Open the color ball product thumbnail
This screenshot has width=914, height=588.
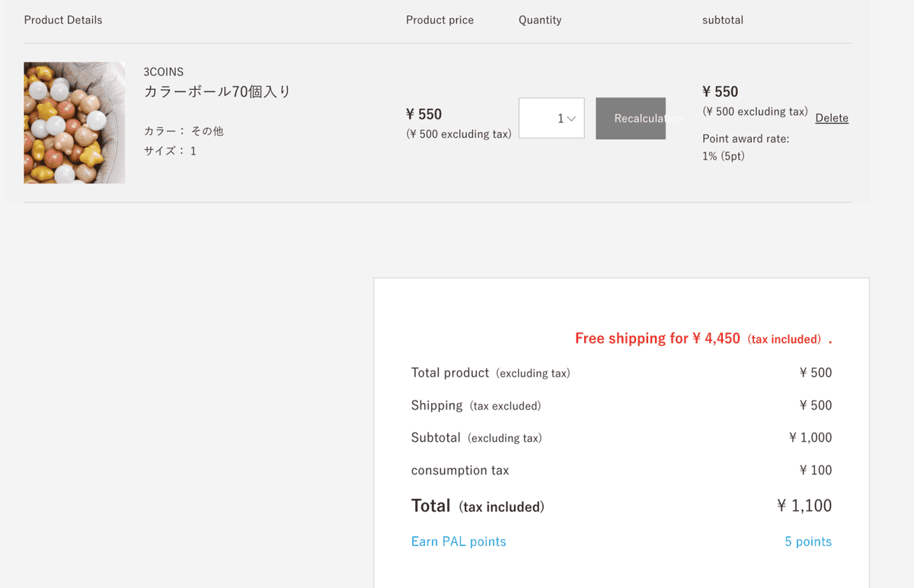[x=75, y=123]
